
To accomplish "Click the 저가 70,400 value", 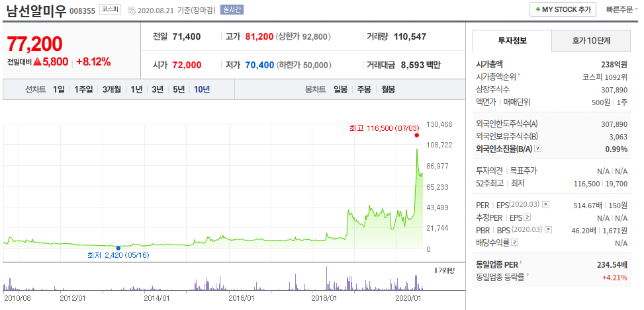I will point(259,65).
